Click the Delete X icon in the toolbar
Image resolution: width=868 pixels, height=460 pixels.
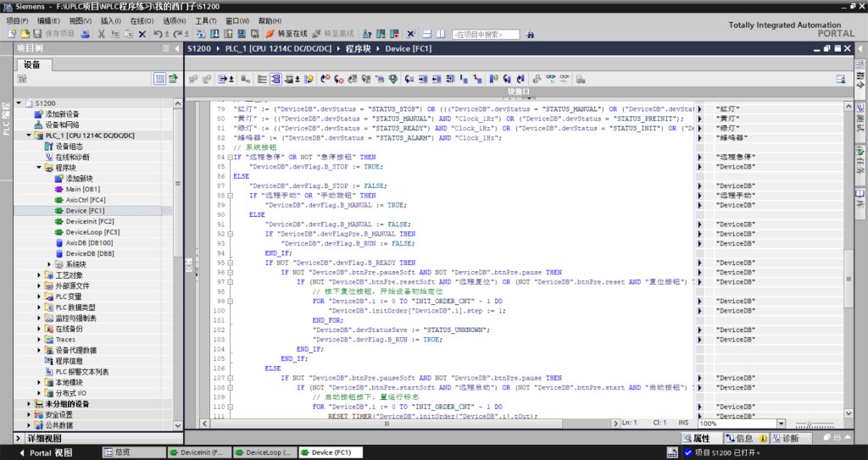tap(142, 34)
